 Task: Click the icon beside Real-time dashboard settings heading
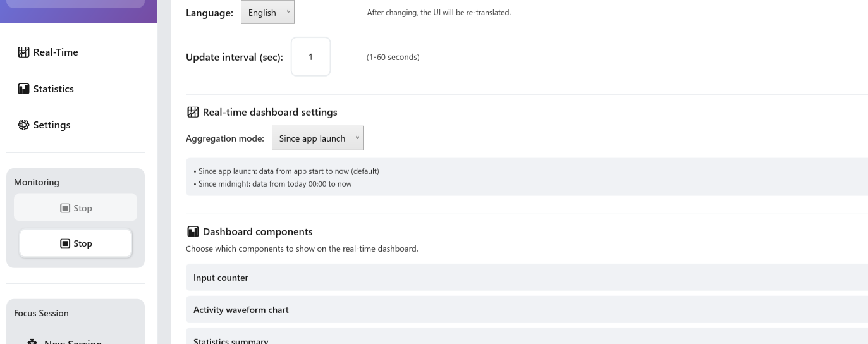[193, 113]
